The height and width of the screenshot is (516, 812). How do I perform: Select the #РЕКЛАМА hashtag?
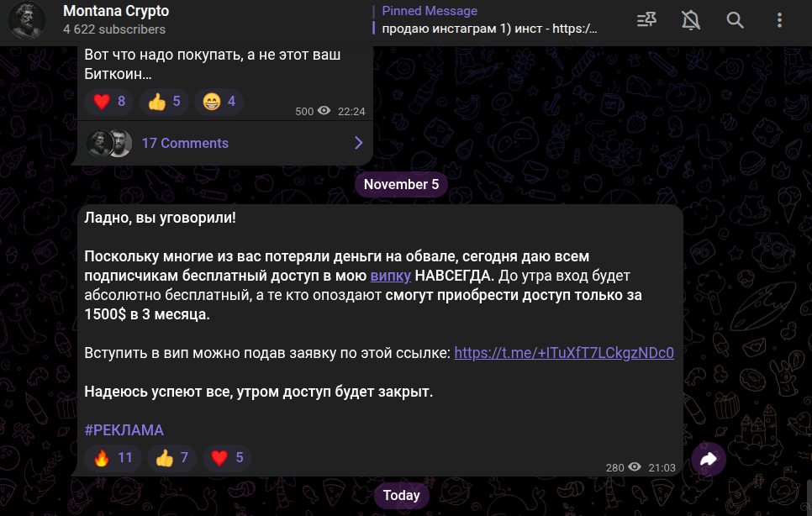click(x=124, y=430)
